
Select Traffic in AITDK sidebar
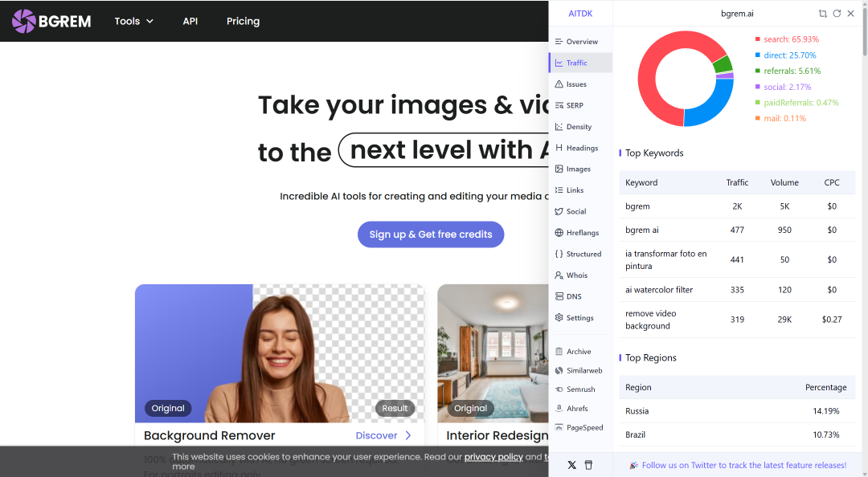click(580, 63)
